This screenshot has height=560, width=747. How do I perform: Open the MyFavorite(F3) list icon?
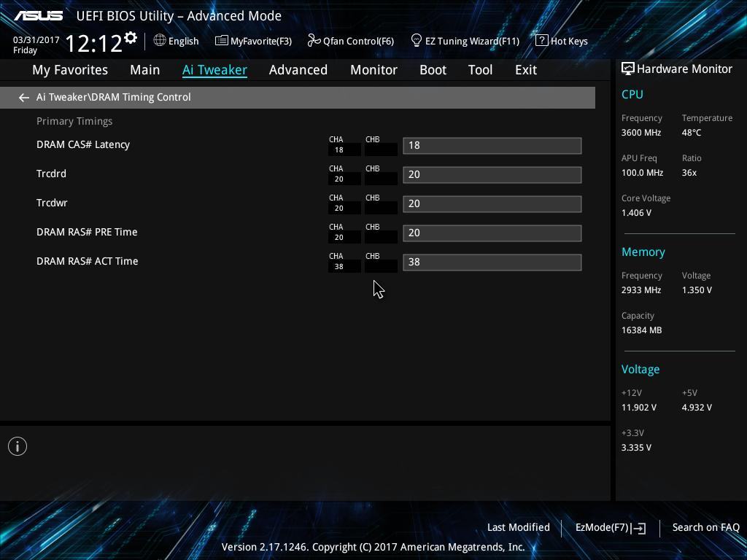(x=221, y=41)
